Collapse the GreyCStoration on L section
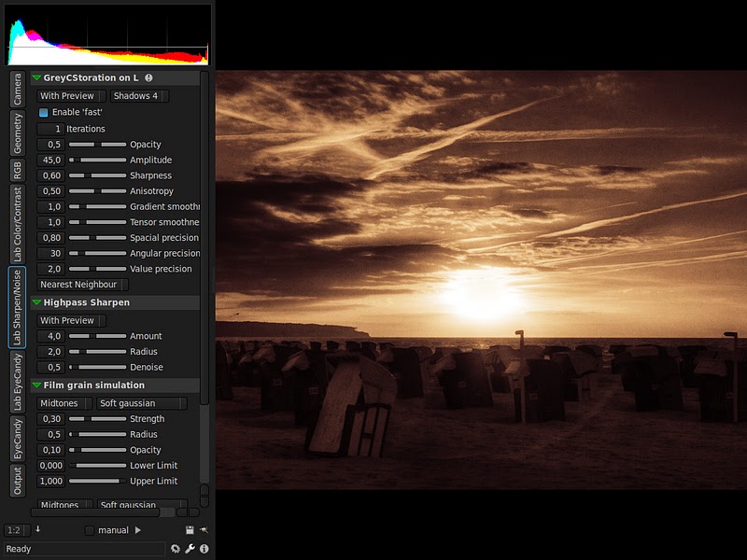Screen dimensions: 747x560 [x=36, y=78]
